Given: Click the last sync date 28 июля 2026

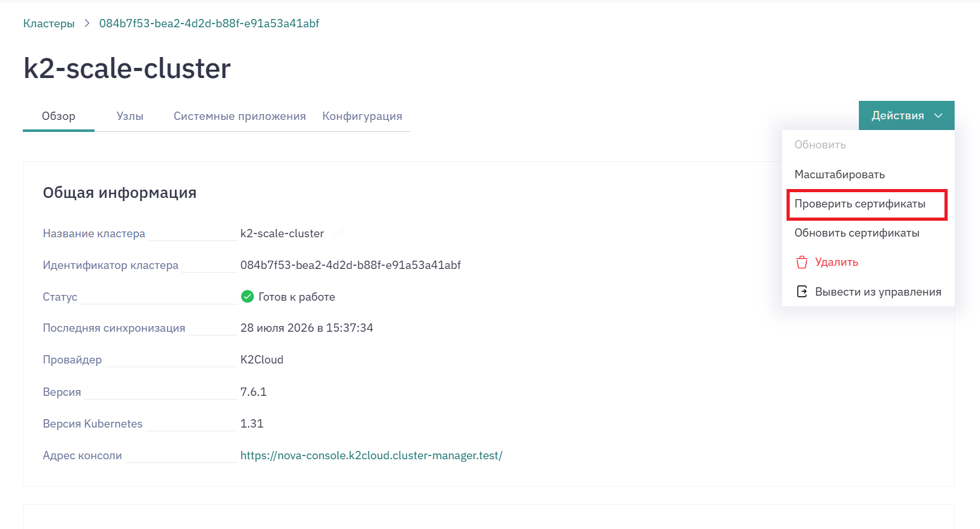Looking at the screenshot, I should pyautogui.click(x=307, y=328).
